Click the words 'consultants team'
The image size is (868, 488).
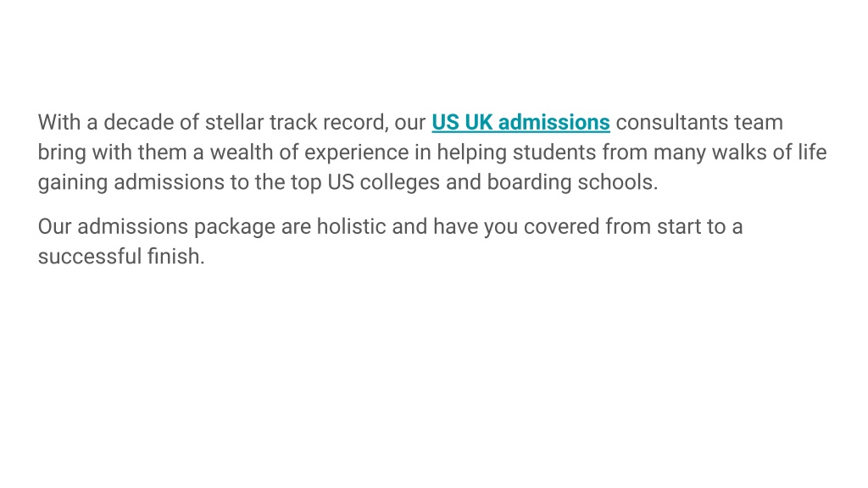(x=699, y=122)
